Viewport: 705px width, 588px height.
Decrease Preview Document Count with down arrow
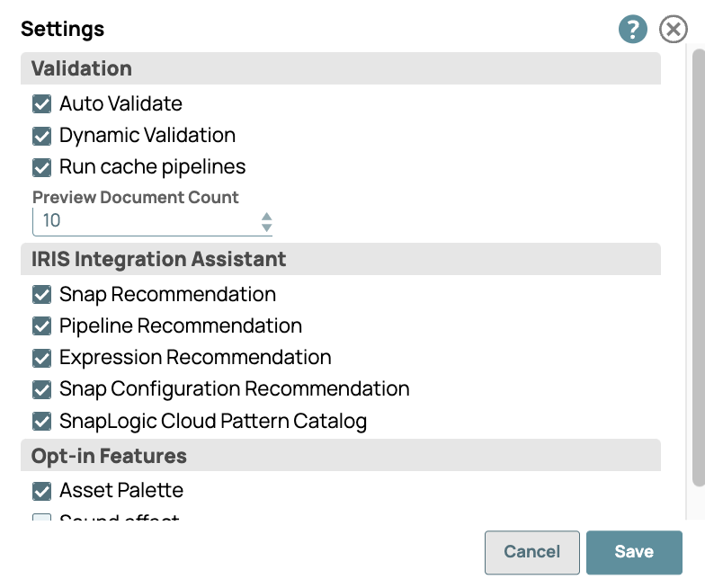point(266,227)
